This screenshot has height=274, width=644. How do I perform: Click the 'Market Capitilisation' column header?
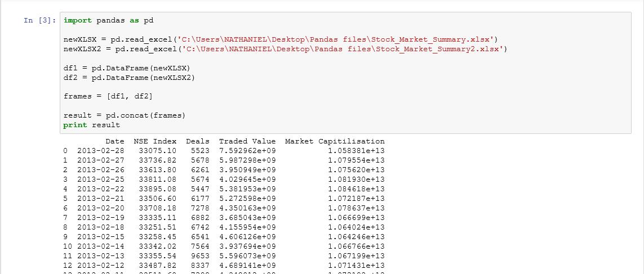coord(335,141)
